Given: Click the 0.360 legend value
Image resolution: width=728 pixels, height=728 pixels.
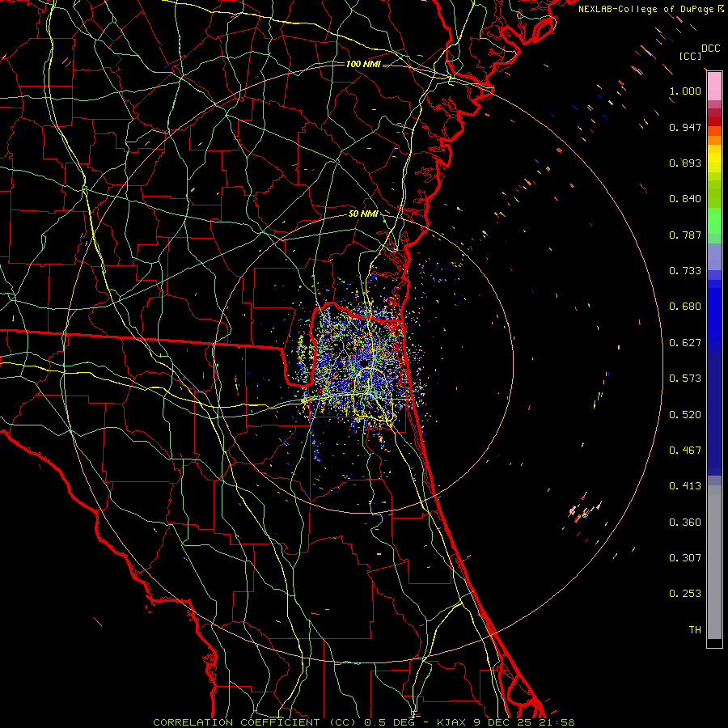Looking at the screenshot, I should pos(685,523).
